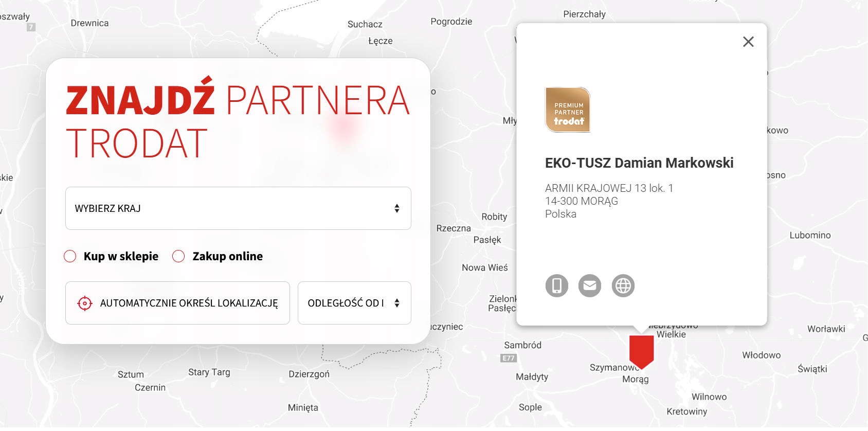Select the 'Kup w sklepie' radio option
The width and height of the screenshot is (868, 431).
(x=70, y=256)
